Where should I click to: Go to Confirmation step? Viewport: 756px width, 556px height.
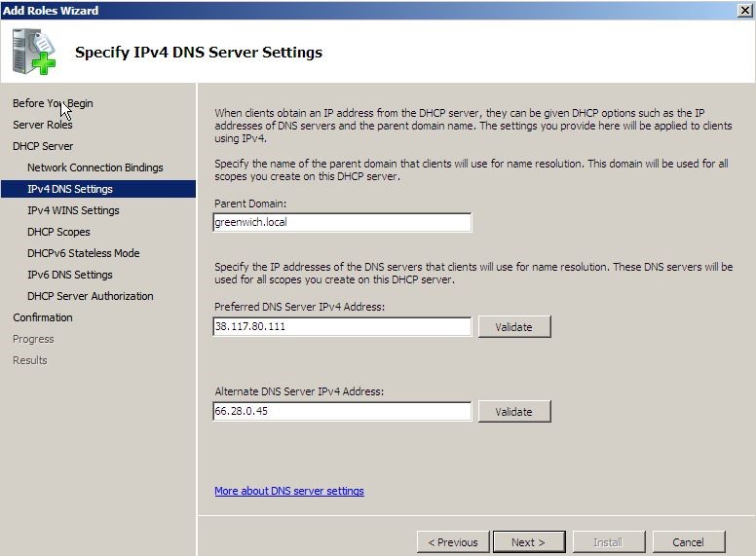[x=43, y=317]
